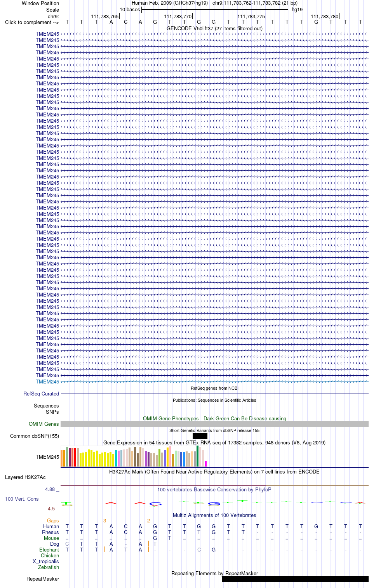Viewport: 369px width, 588px height.
Task: Click the 'chr9:' ruler label
Action: pos(53,16)
